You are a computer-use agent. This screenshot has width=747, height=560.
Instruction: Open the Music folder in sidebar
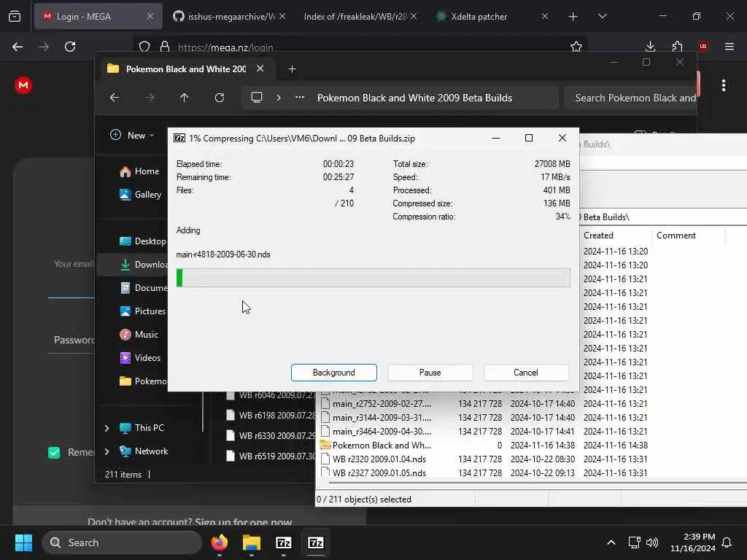coord(139,334)
